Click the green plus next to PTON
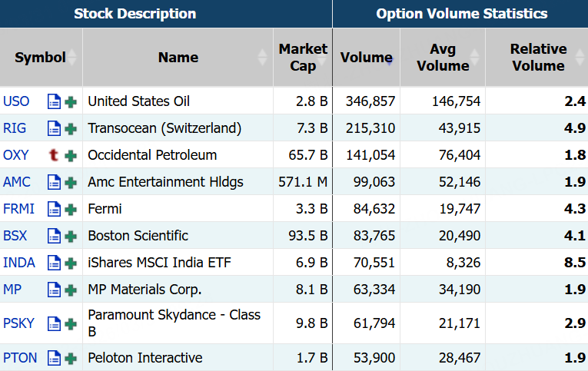 click(71, 358)
